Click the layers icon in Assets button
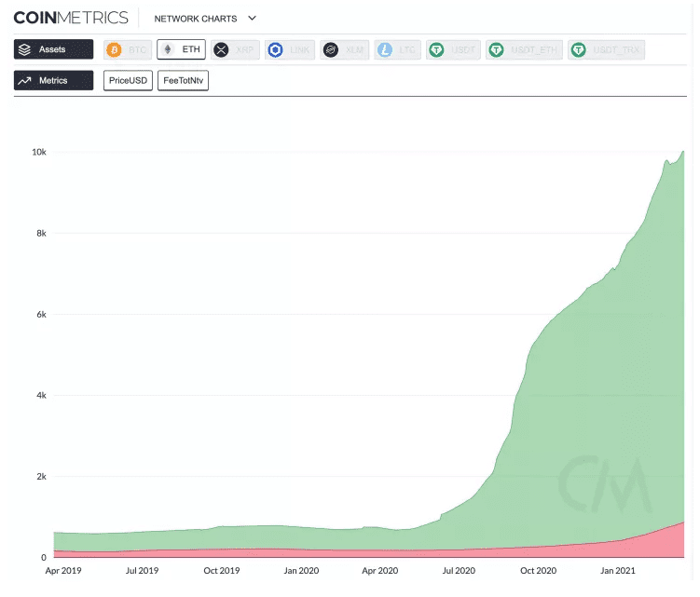Screen dimensions: 700x597 26,49
